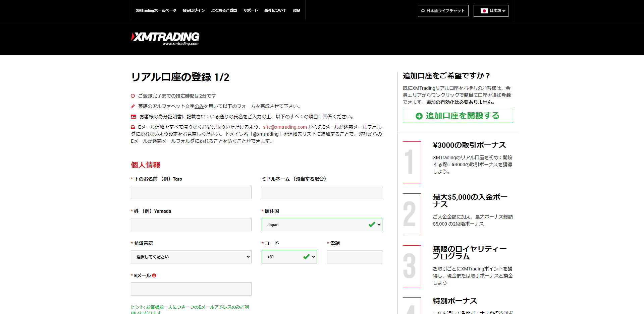Click the XMTrading logo
The height and width of the screenshot is (314, 644).
pos(165,39)
